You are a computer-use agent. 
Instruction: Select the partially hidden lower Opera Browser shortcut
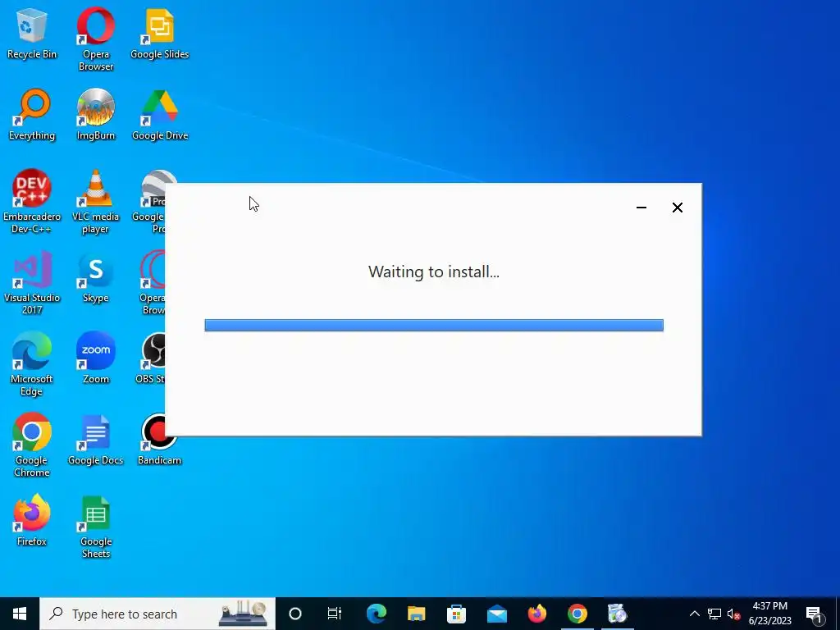coord(152,283)
